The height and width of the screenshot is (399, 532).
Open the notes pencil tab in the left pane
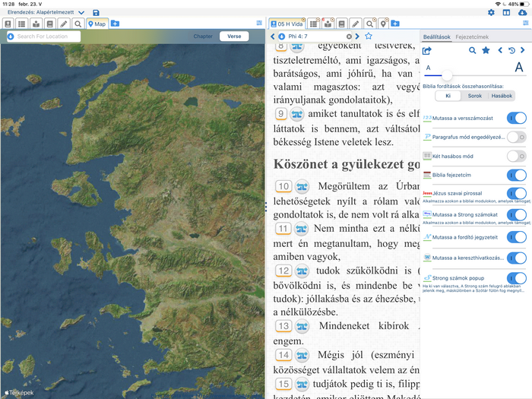pos(64,24)
